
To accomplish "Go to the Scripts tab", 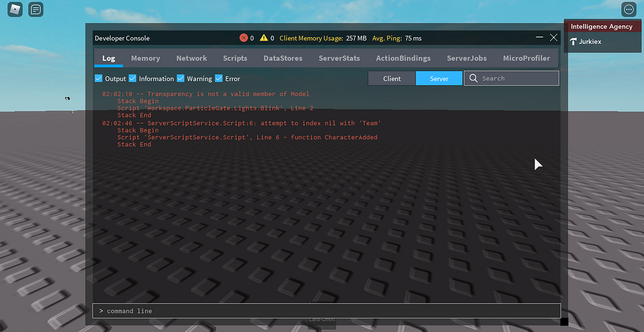I will 235,58.
